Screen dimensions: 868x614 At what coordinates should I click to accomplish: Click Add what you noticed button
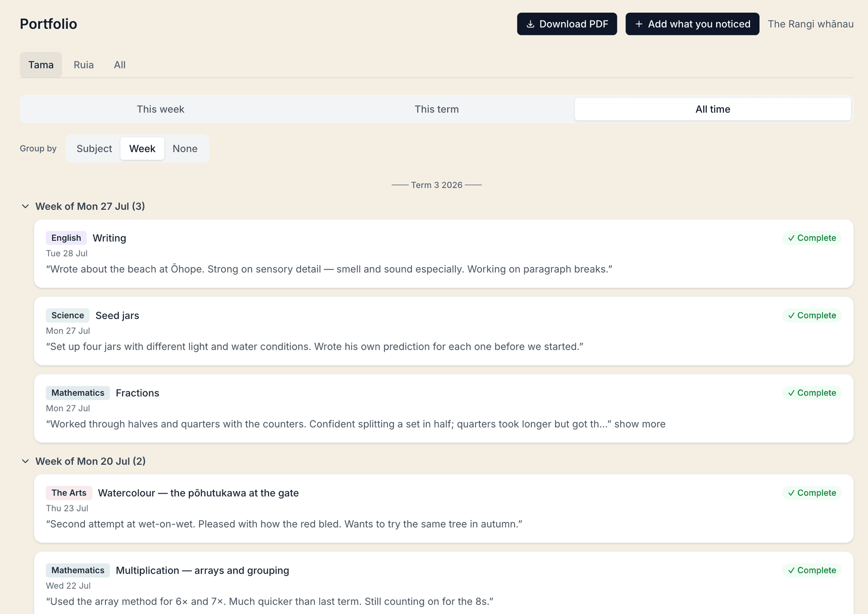click(x=692, y=24)
